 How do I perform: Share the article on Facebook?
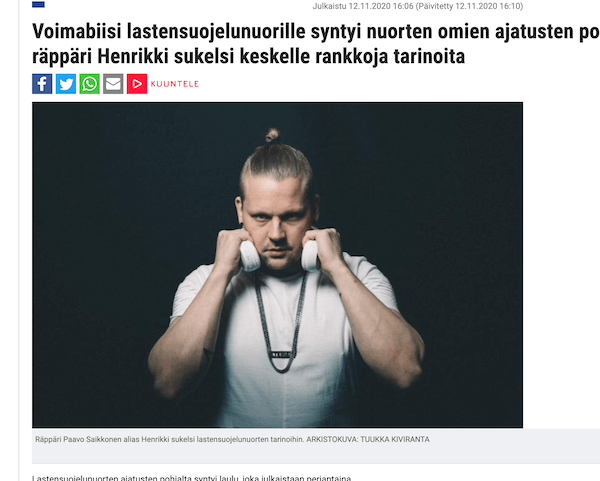pyautogui.click(x=42, y=84)
